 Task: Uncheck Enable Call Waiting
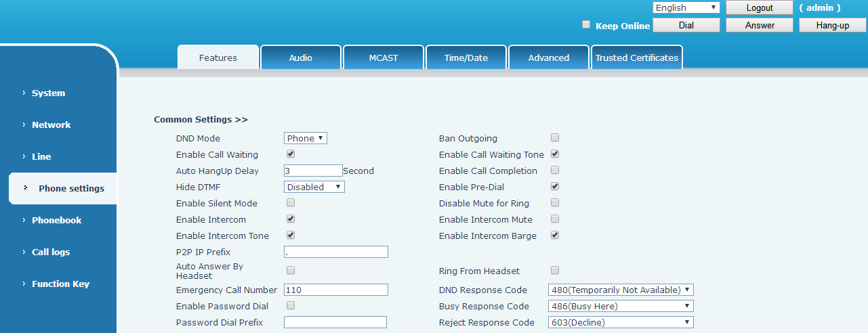291,154
